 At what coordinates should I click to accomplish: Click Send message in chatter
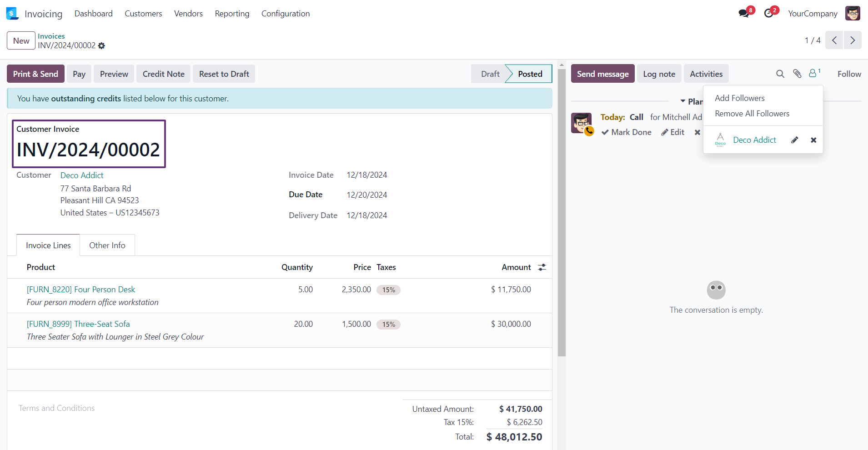tap(602, 74)
